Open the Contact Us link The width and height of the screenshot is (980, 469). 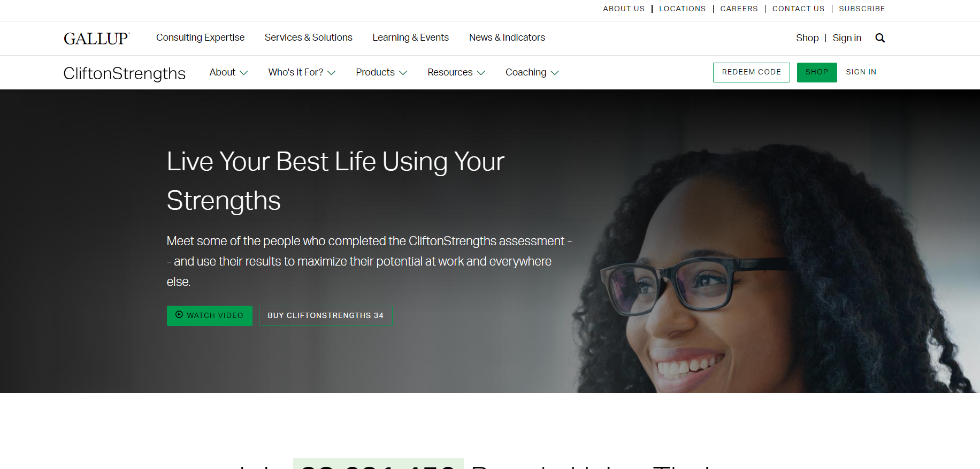click(799, 9)
